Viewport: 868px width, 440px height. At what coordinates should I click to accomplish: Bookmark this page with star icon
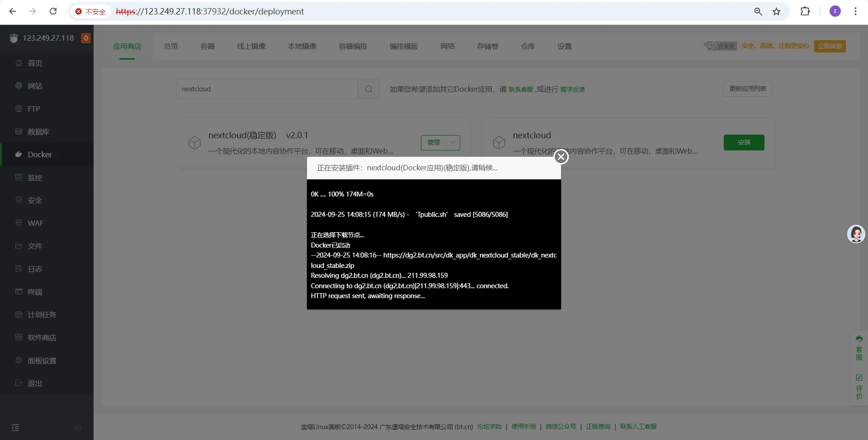(x=777, y=11)
